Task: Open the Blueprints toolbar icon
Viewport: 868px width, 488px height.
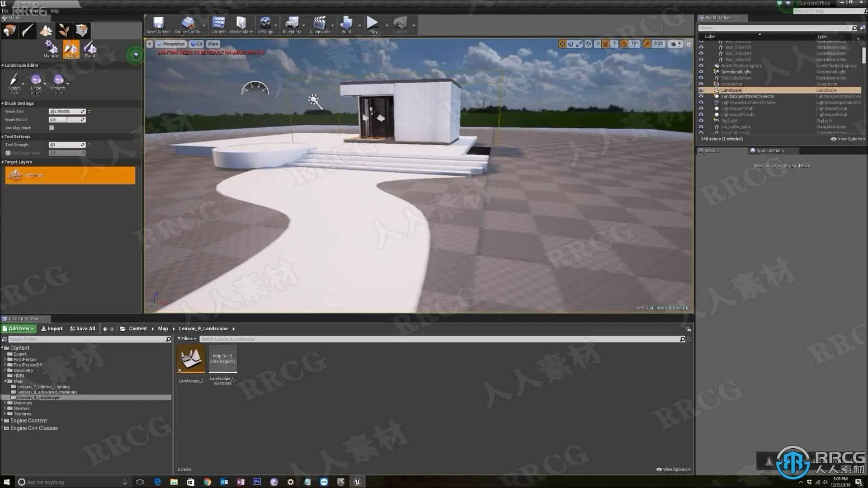Action: (x=292, y=25)
